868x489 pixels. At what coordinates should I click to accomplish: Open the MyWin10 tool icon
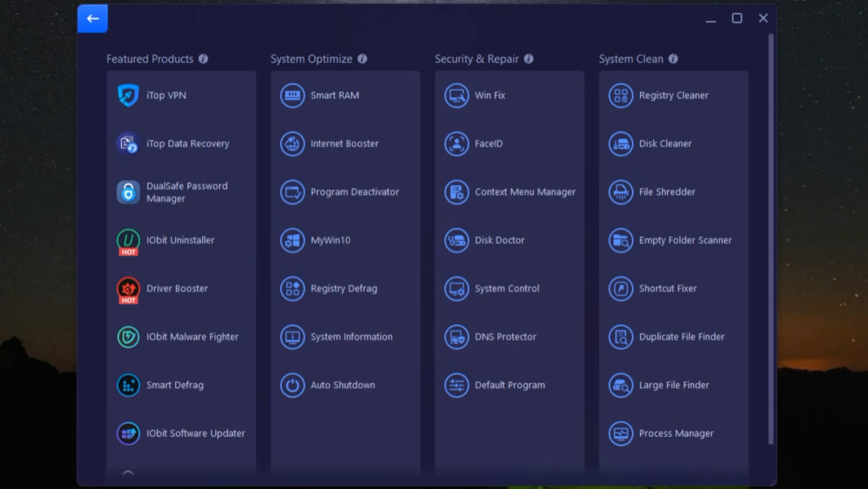tap(292, 240)
